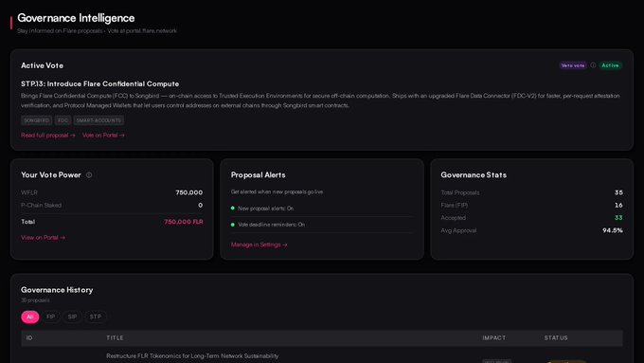Click the info icon next to Your Vote Power
Viewport: 644px width, 363px height.
[x=89, y=175]
